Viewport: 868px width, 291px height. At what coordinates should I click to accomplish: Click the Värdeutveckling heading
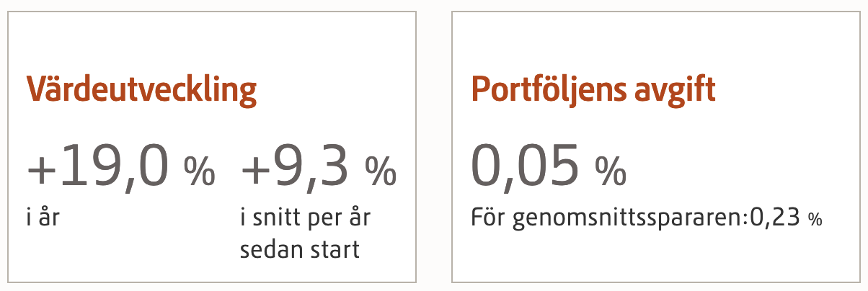[141, 93]
